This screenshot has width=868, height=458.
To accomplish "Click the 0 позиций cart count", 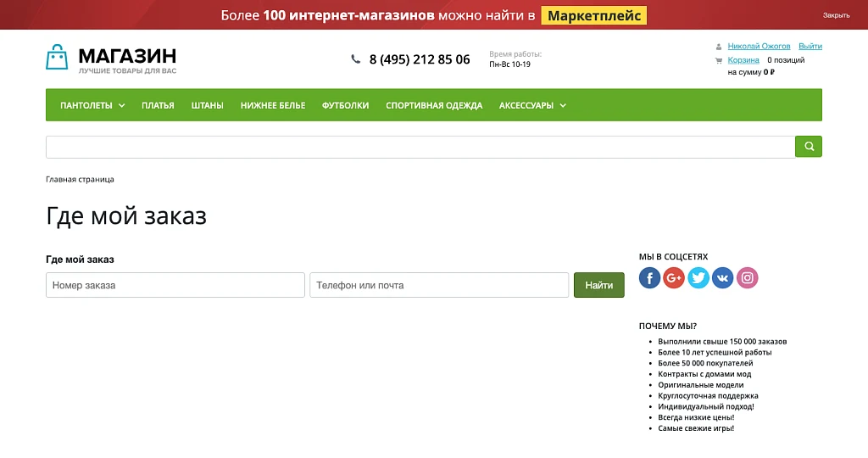I will [786, 60].
